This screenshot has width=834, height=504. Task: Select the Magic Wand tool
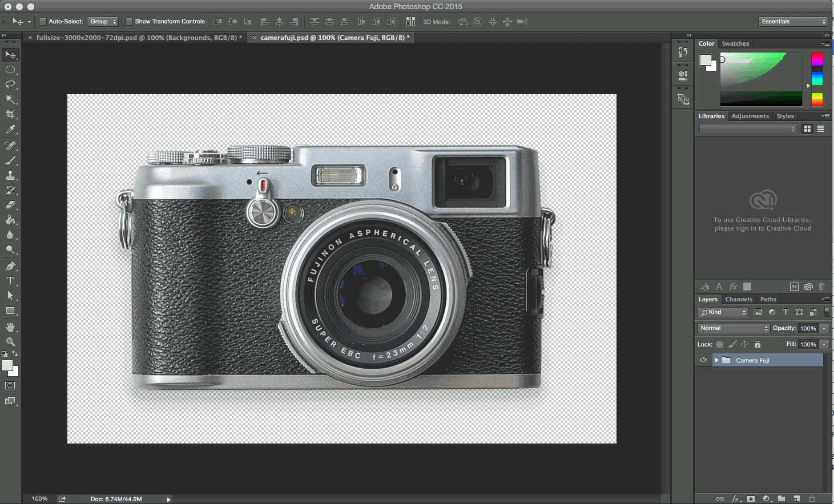10,99
